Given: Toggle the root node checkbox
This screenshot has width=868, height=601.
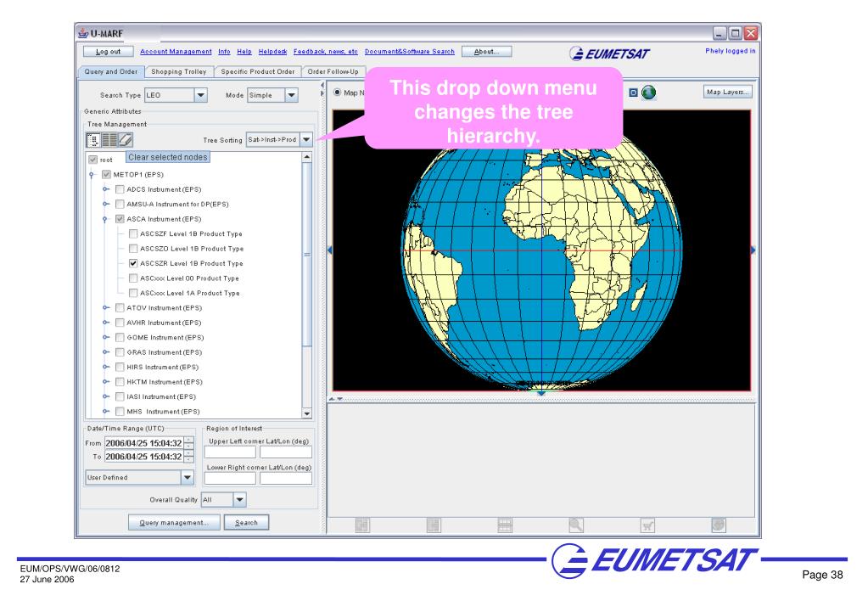Looking at the screenshot, I should pyautogui.click(x=93, y=160).
